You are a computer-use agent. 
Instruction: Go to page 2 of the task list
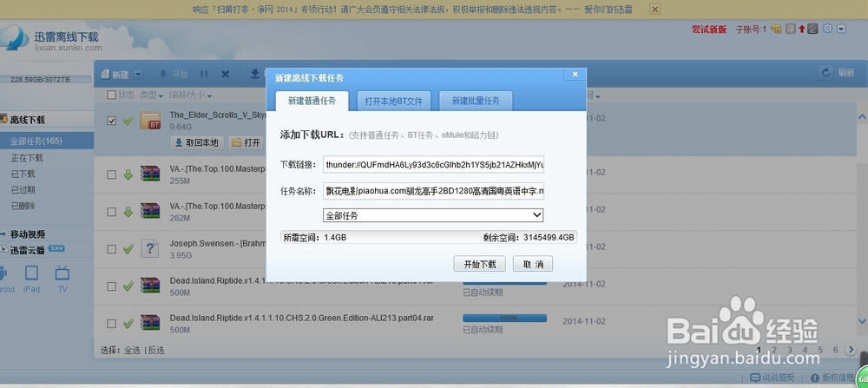coord(774,350)
